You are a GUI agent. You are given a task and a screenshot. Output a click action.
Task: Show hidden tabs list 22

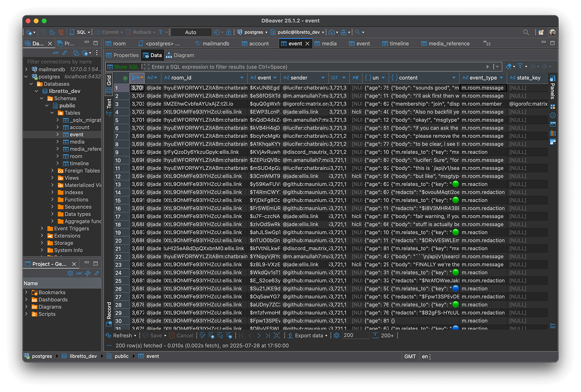point(487,43)
